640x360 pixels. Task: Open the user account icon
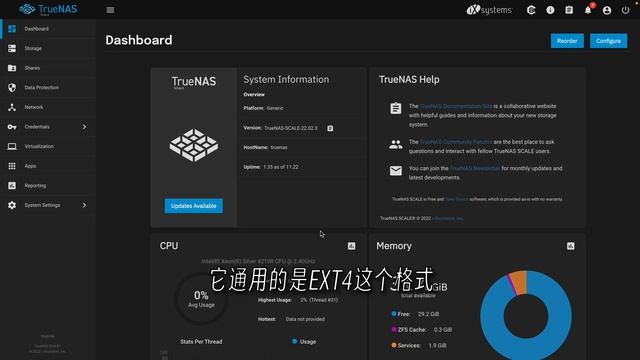[x=607, y=10]
